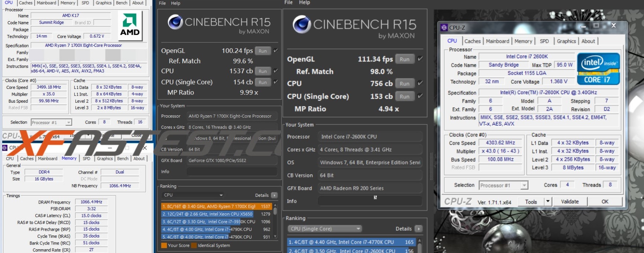The height and width of the screenshot is (253, 644).
Task: Minimize the Intel CPU-Z window
Action: pos(583,26)
